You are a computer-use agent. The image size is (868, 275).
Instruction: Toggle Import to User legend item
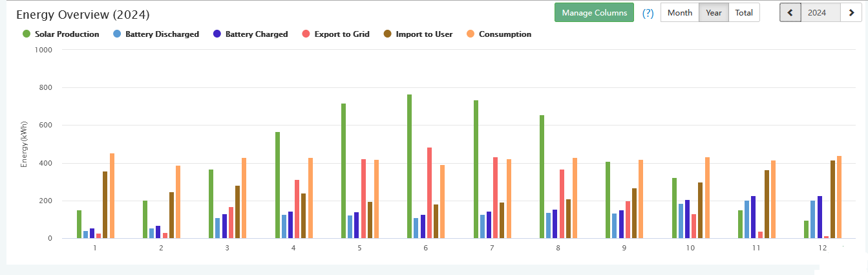(x=424, y=34)
